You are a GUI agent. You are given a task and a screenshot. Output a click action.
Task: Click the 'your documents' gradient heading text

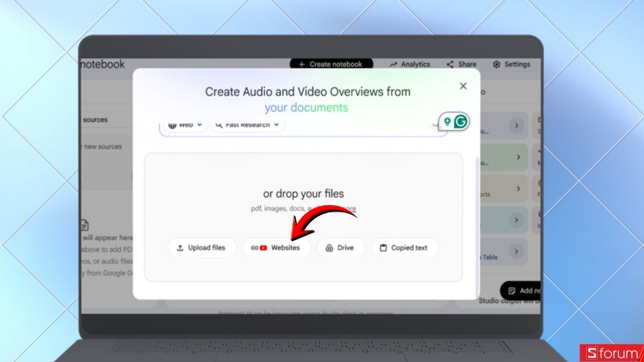pyautogui.click(x=306, y=107)
